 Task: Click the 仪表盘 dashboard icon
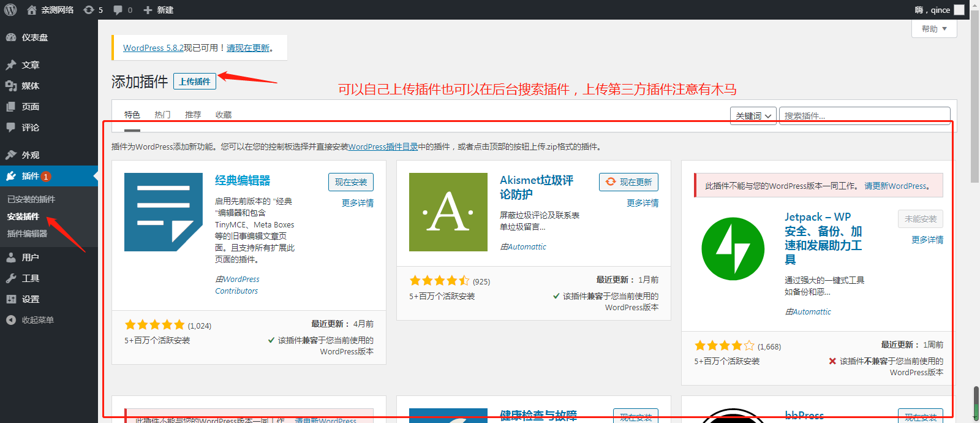click(11, 37)
